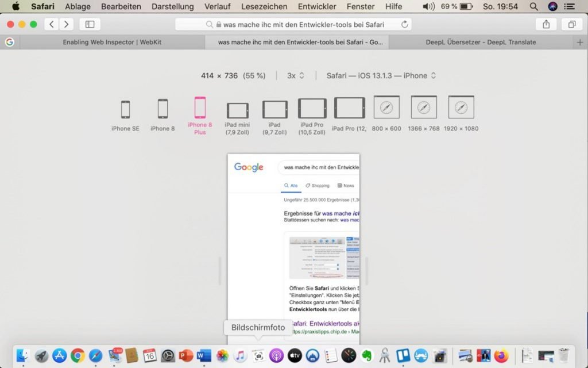Screen dimensions: 588x368
Task: Click the Google search field in preview
Action: (319, 167)
